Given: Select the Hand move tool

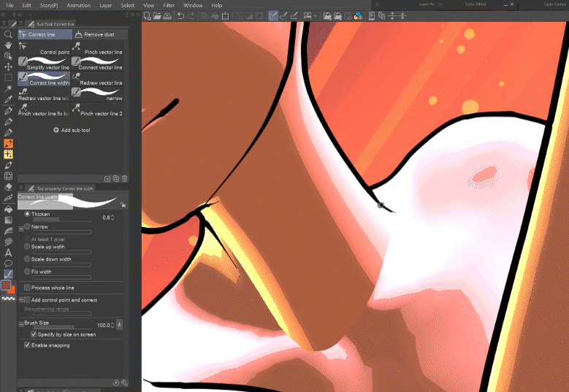Looking at the screenshot, I should click(8, 45).
